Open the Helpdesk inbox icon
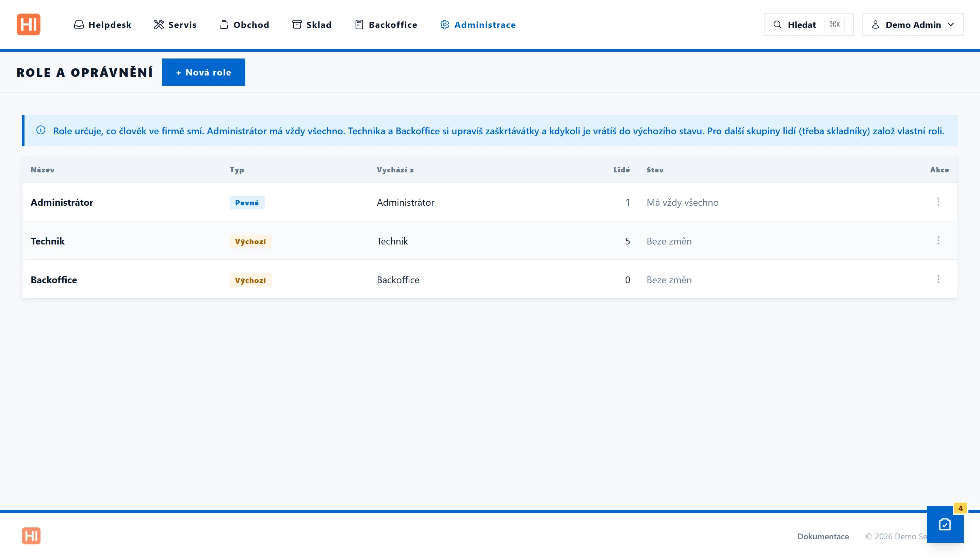 79,24
